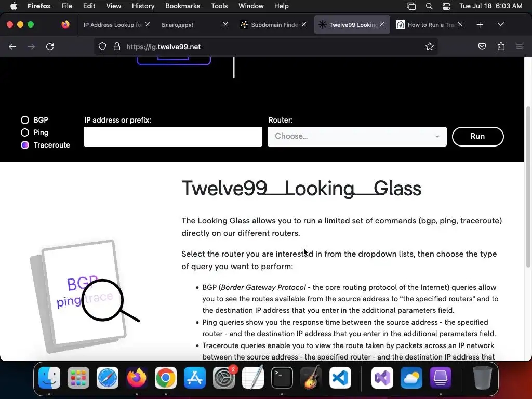Open the Edit menu
This screenshot has height=399, width=532.
tap(89, 6)
